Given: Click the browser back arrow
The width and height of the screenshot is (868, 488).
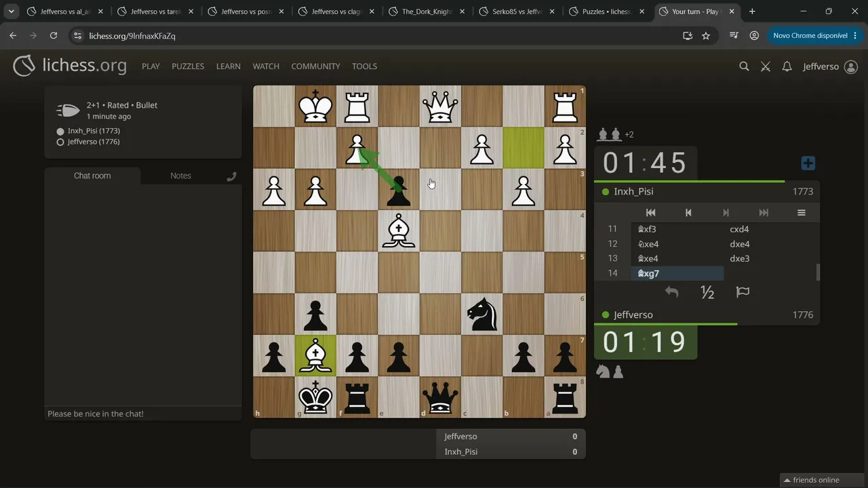Looking at the screenshot, I should [13, 35].
